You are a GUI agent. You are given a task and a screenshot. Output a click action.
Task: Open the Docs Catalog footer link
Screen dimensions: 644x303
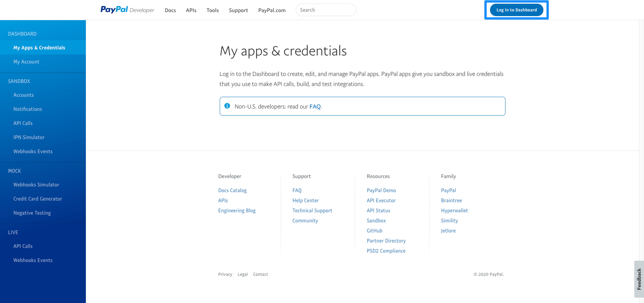click(232, 190)
